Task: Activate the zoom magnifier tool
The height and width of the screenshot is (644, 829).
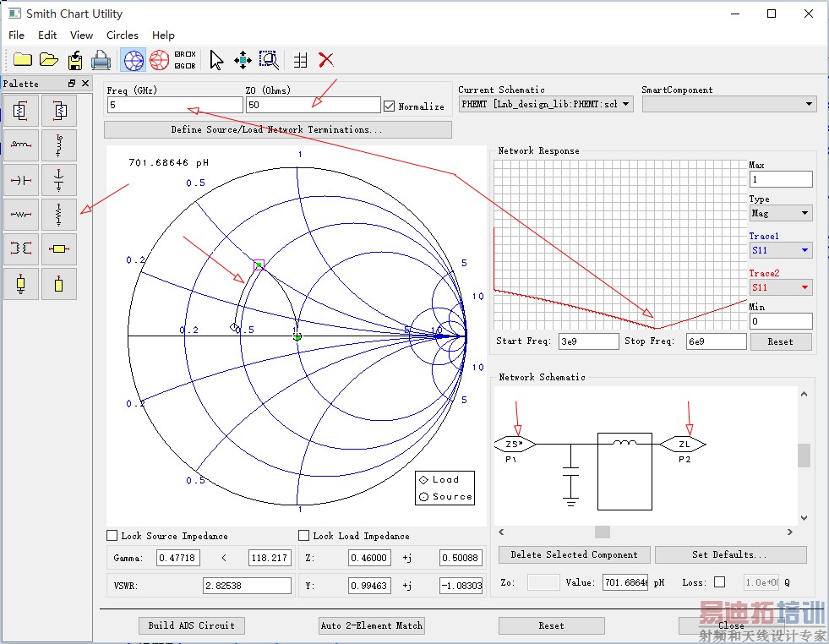Action: pyautogui.click(x=269, y=60)
